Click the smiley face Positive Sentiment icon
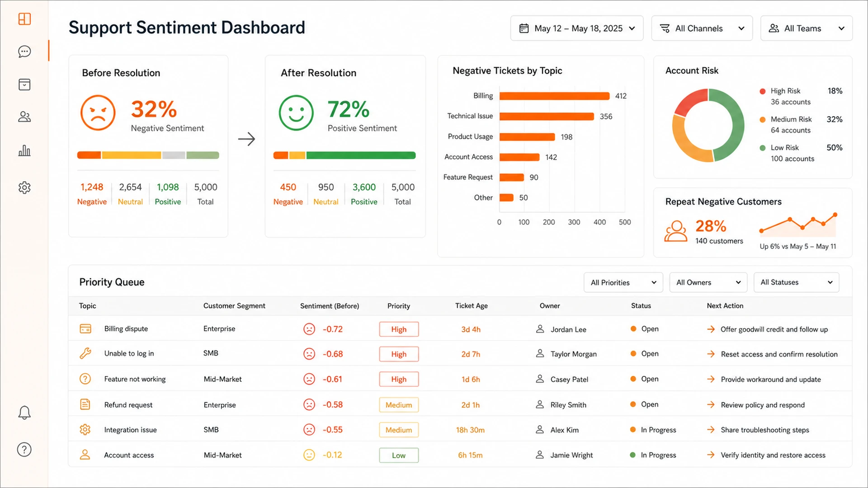The height and width of the screenshot is (488, 868). (296, 113)
